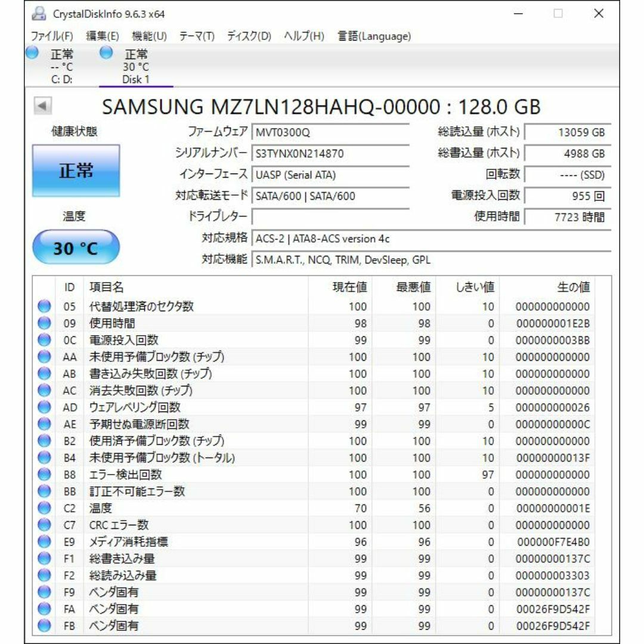644x644 pixels.
Task: Click status orb of row AA 未使用予備ブロック数
Action: point(44,357)
